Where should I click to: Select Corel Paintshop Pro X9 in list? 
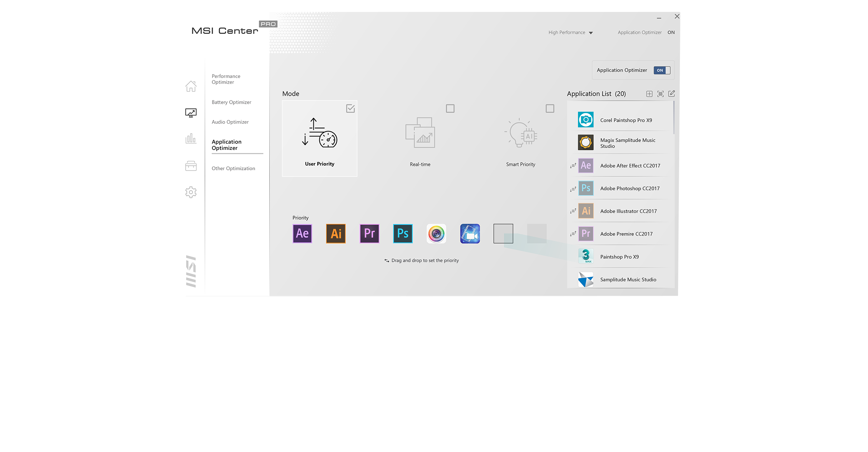626,120
